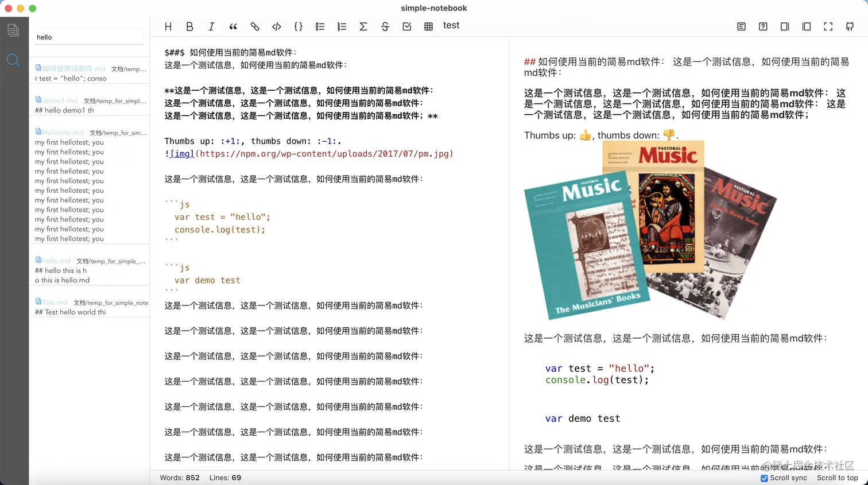The width and height of the screenshot is (868, 485).
Task: Click 'var demo test' line in editor
Action: click(x=207, y=280)
